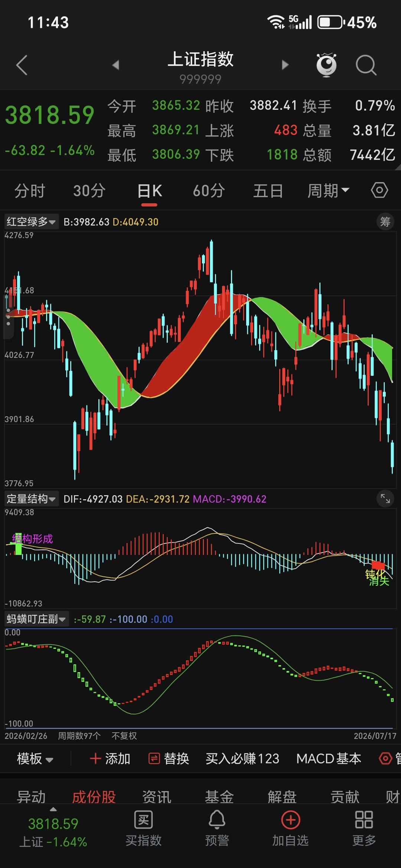401x868 pixels.
Task: Tap the 上证指数 title
Action: point(200,59)
